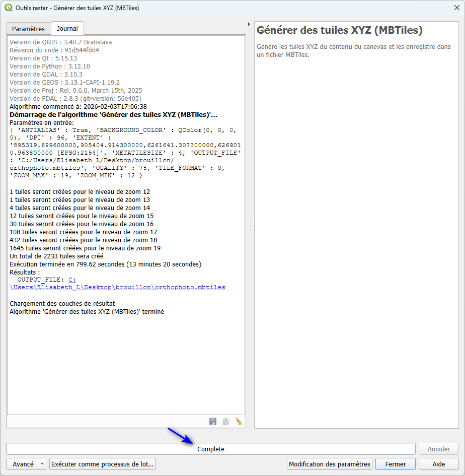This screenshot has width=465, height=476.
Task: Select the Journal tab
Action: 67,29
